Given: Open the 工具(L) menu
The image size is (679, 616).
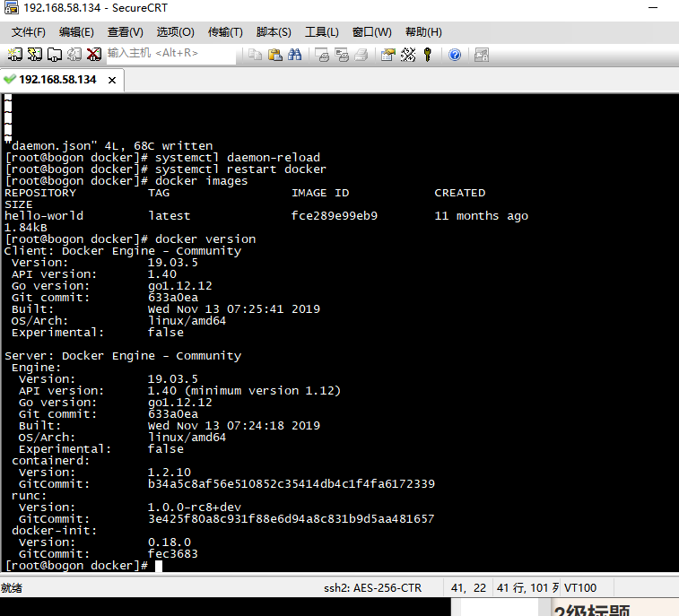Looking at the screenshot, I should (x=322, y=32).
